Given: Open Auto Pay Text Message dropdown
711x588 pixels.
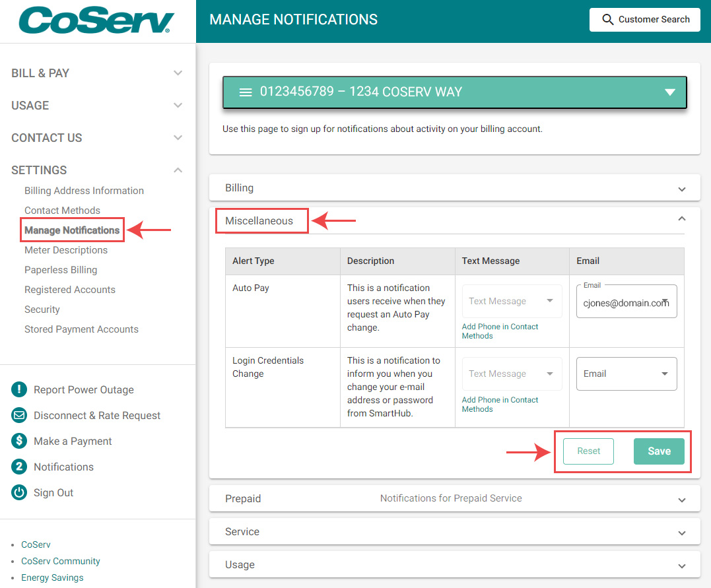Looking at the screenshot, I should click(512, 301).
